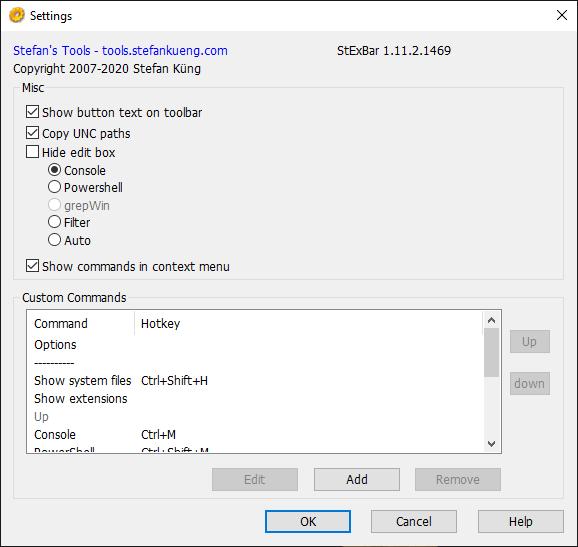Open the Stefan's Tools website link
The height and width of the screenshot is (547, 578).
(120, 50)
